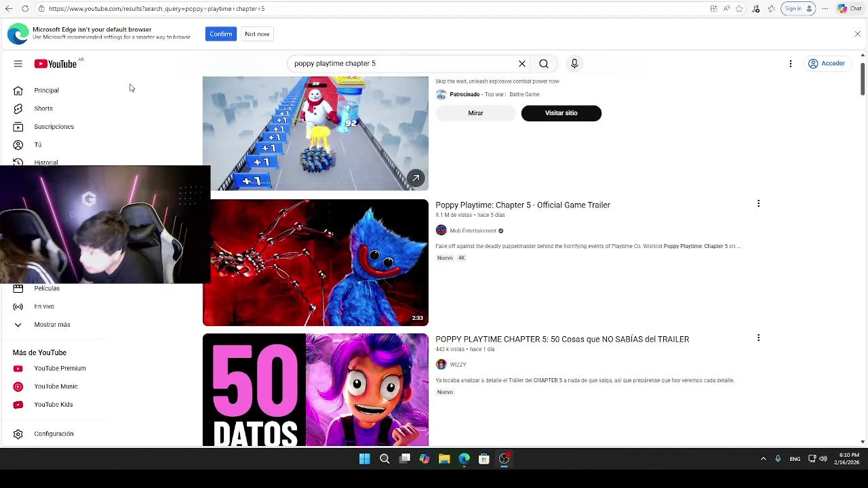Open WIZZY channel name link
This screenshot has width=868, height=488.
point(458,365)
